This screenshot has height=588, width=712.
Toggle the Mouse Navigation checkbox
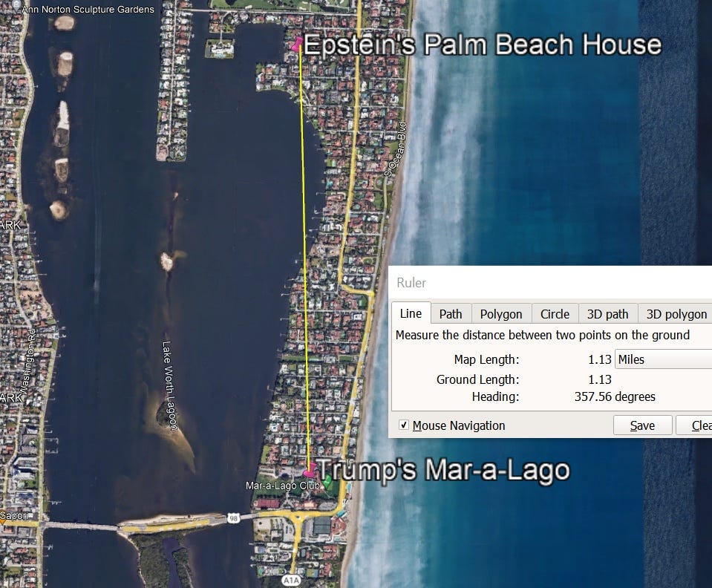point(403,425)
